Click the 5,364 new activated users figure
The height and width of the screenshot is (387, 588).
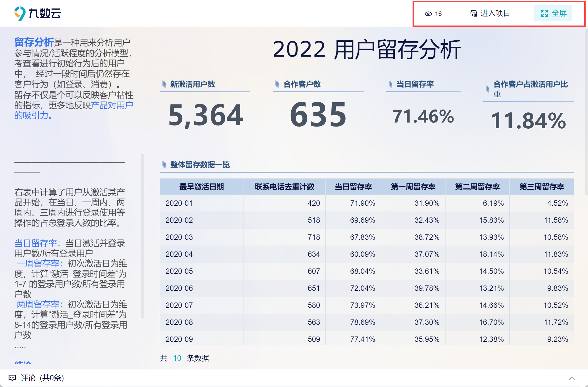point(205,115)
